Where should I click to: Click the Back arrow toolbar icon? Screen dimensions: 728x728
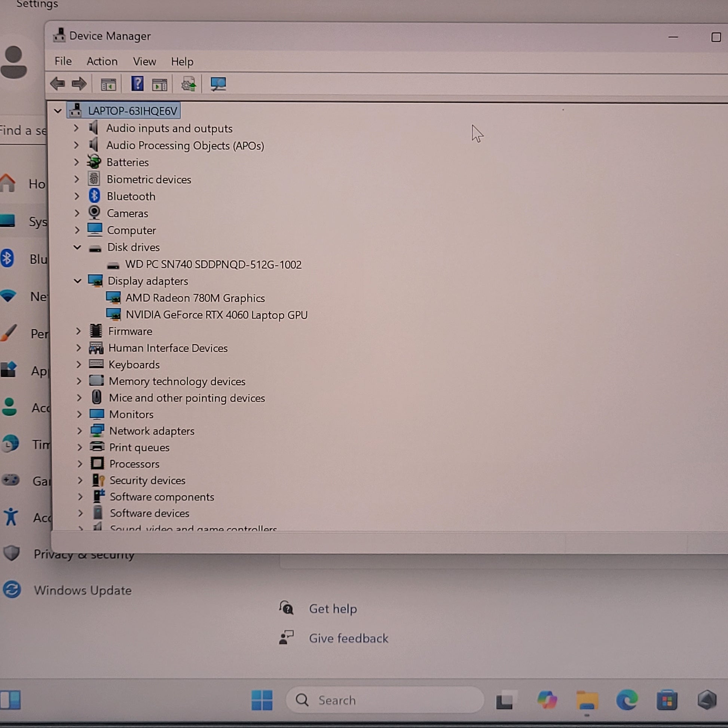coord(58,84)
